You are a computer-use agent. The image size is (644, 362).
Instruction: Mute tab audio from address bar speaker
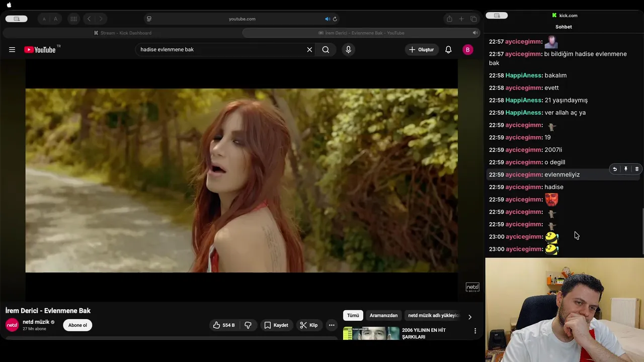point(327,19)
